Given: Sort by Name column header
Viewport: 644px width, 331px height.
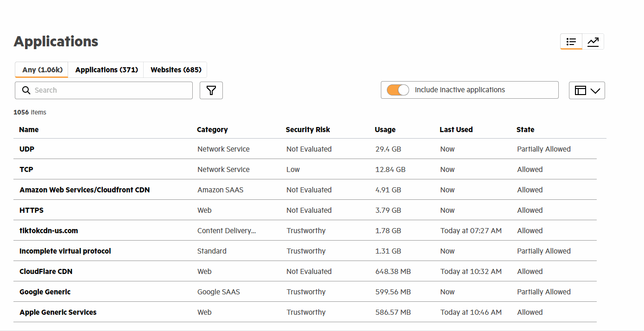Looking at the screenshot, I should [x=29, y=130].
